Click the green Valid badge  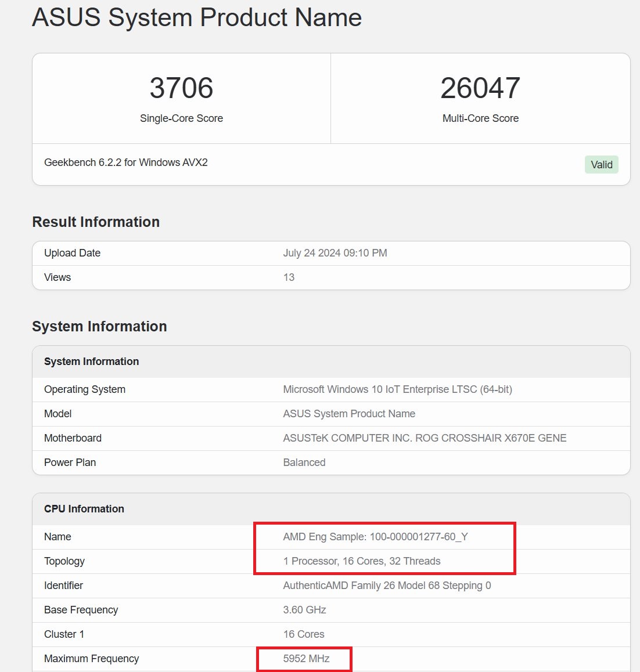click(602, 165)
